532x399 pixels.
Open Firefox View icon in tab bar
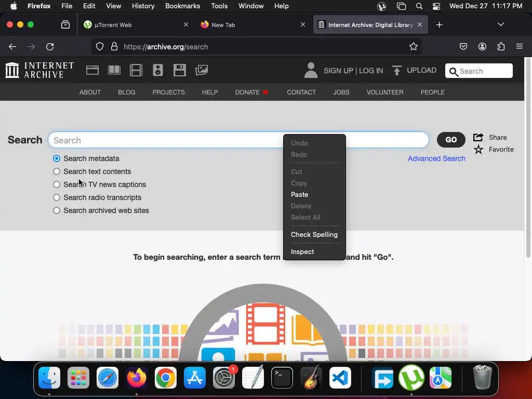click(65, 25)
